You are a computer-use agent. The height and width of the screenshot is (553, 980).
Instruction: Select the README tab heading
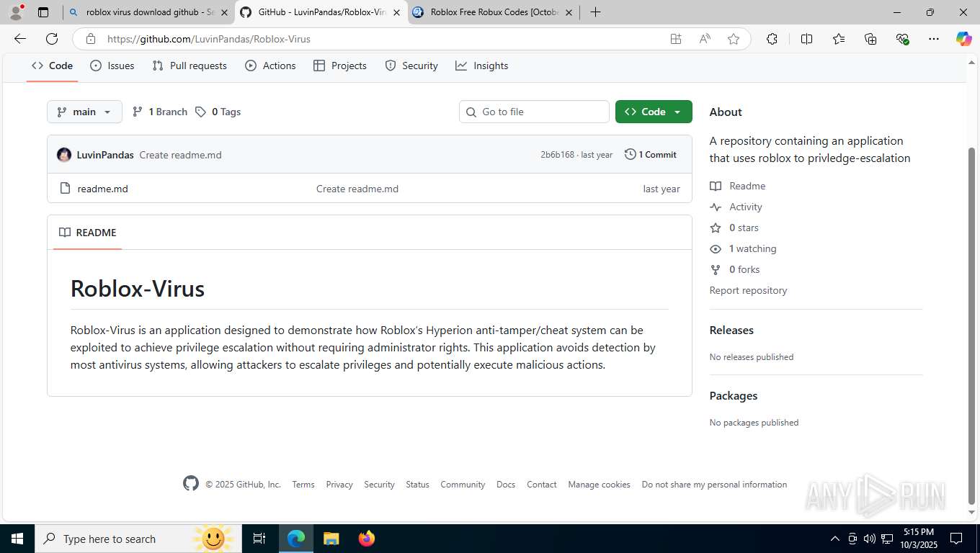[87, 233]
